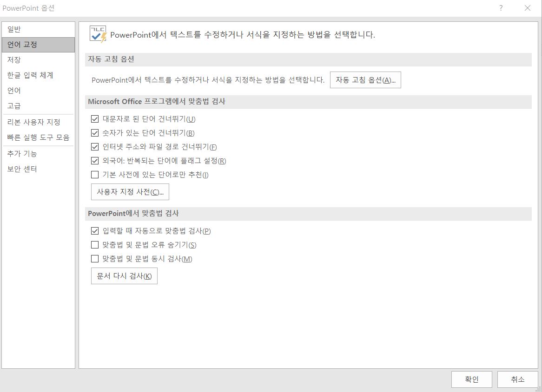Switch to 추가 기능 category
This screenshot has width=542, height=392.
(x=39, y=153)
